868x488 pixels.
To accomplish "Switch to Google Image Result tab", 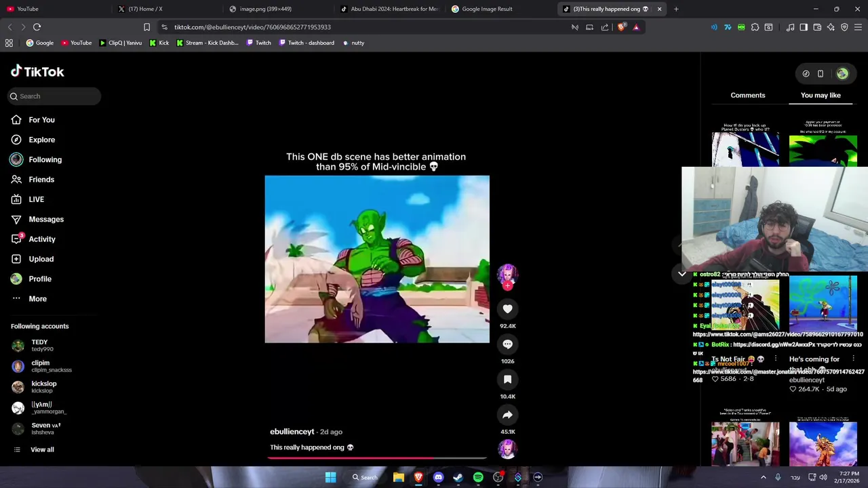I will (x=502, y=9).
